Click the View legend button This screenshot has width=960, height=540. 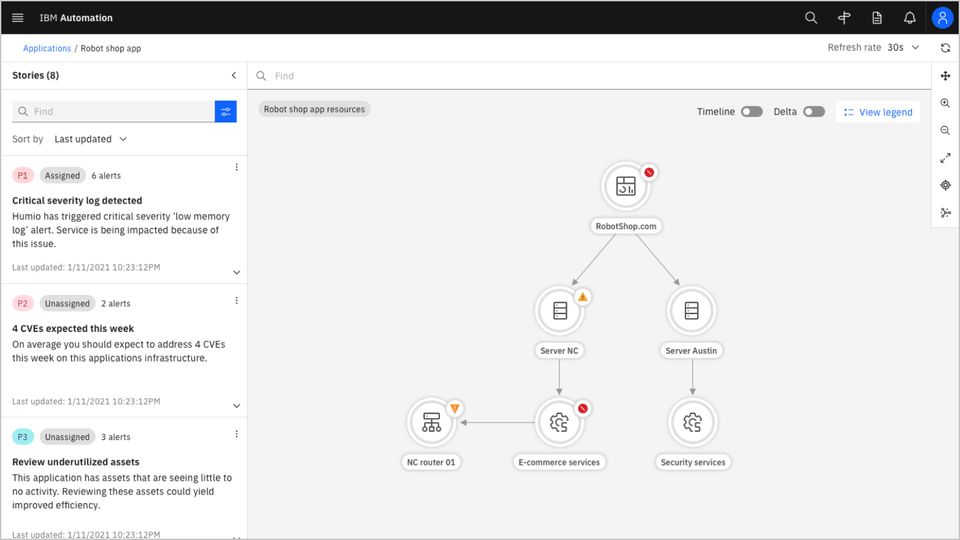(x=878, y=112)
